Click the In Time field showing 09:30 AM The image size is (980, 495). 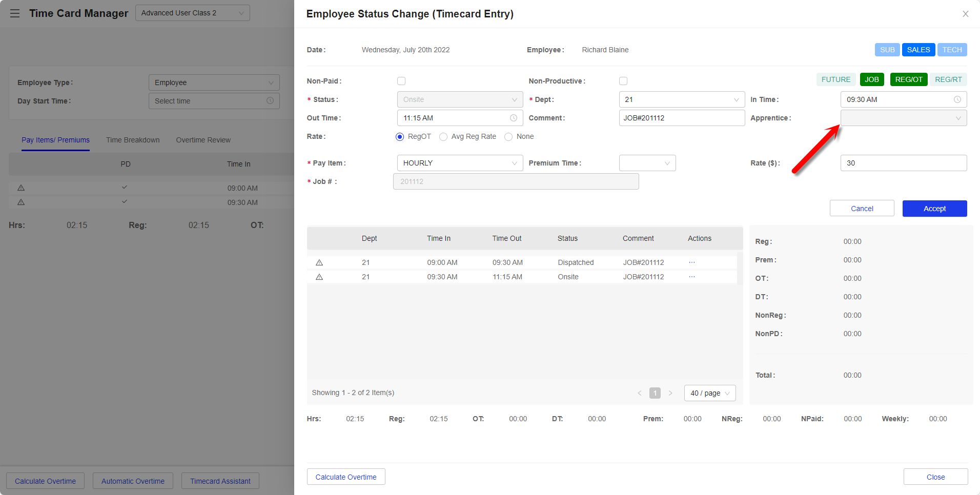click(x=904, y=99)
